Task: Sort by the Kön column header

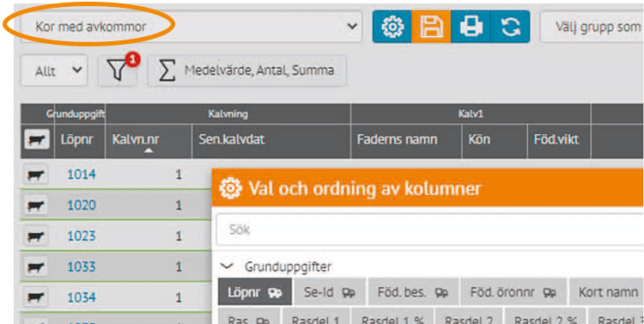Action: (495, 141)
